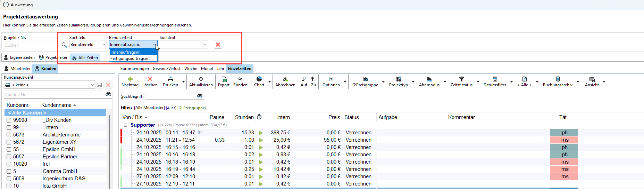The width and height of the screenshot is (644, 189).
Task: Click the Nachtrag plus icon
Action: tap(130, 79)
